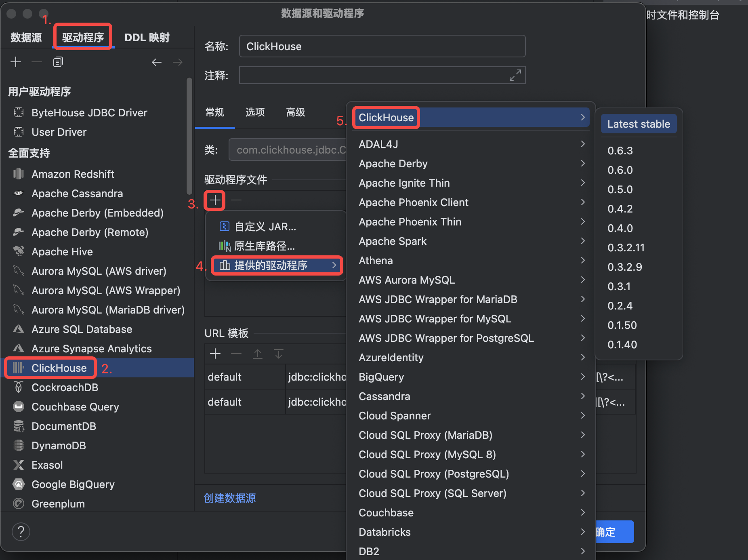Expand the ADAL4J driver submenu

tap(471, 144)
